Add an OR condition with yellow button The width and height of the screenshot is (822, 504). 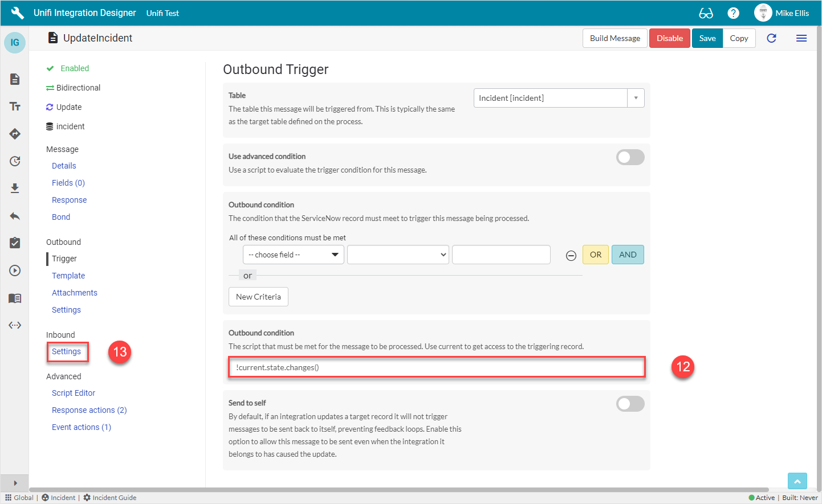point(595,255)
